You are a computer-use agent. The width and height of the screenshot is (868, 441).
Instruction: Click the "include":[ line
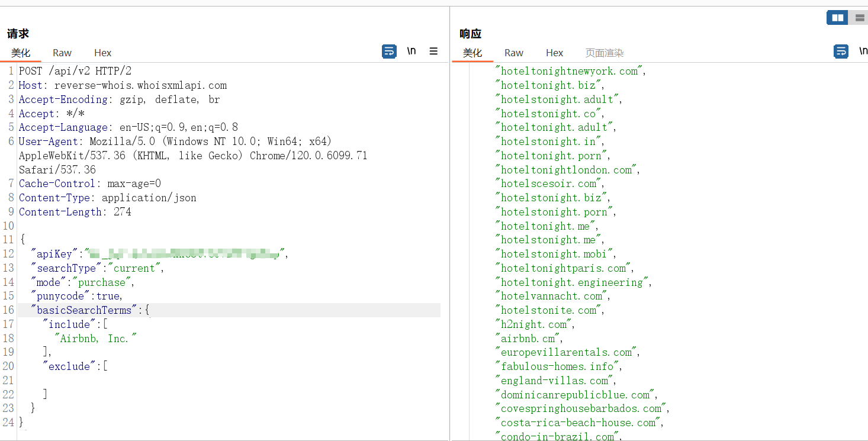click(75, 324)
